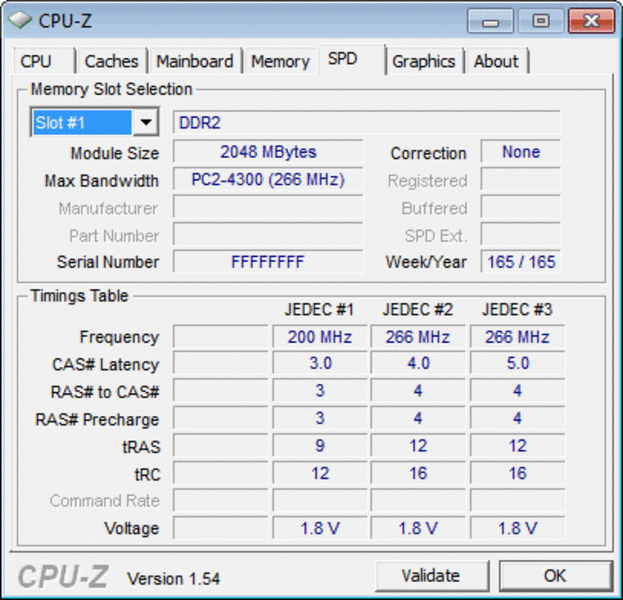Click the JEDEC #2 tRAS value 12
This screenshot has width=623, height=600.
418,445
